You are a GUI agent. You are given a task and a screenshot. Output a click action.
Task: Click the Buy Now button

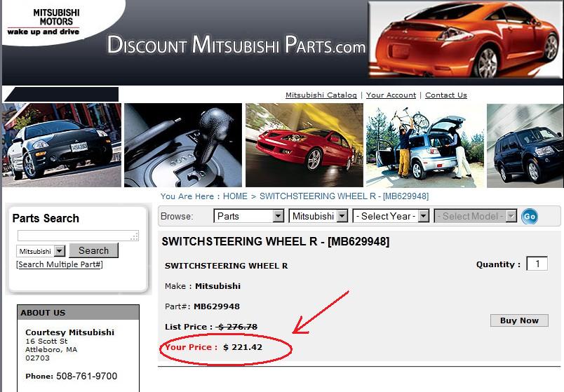coord(518,320)
